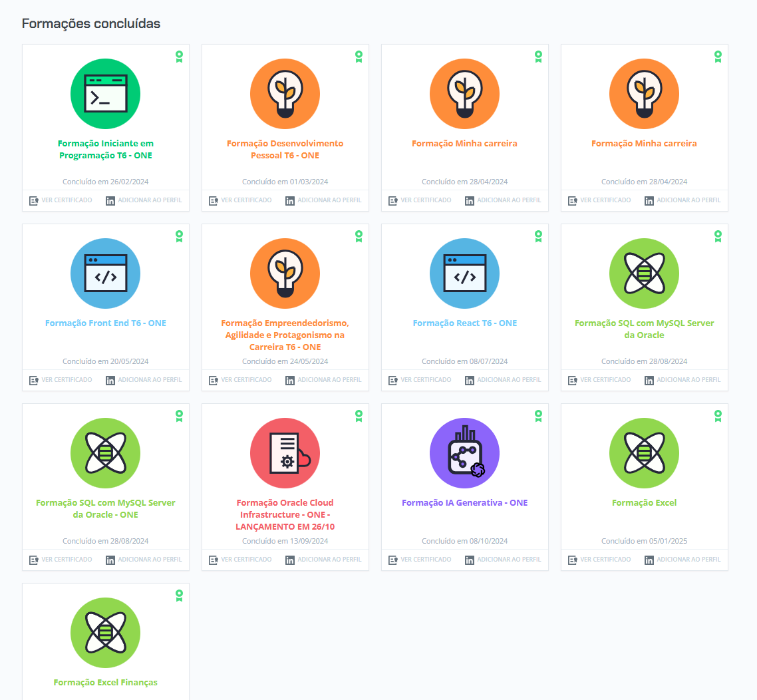Open Ver Certificado for Front End T6
757x700 pixels.
click(61, 380)
